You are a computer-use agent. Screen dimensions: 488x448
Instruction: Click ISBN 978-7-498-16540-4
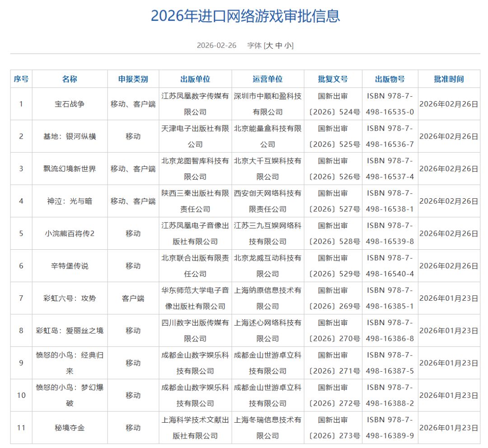coord(390,266)
